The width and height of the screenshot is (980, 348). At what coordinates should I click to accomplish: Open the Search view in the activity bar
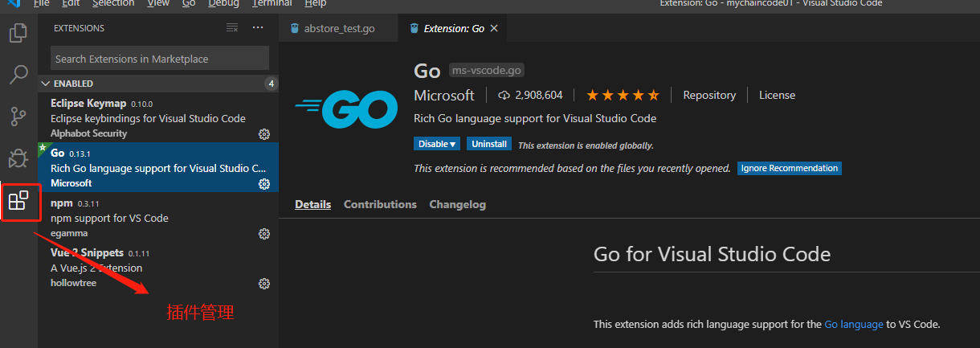tap(18, 75)
